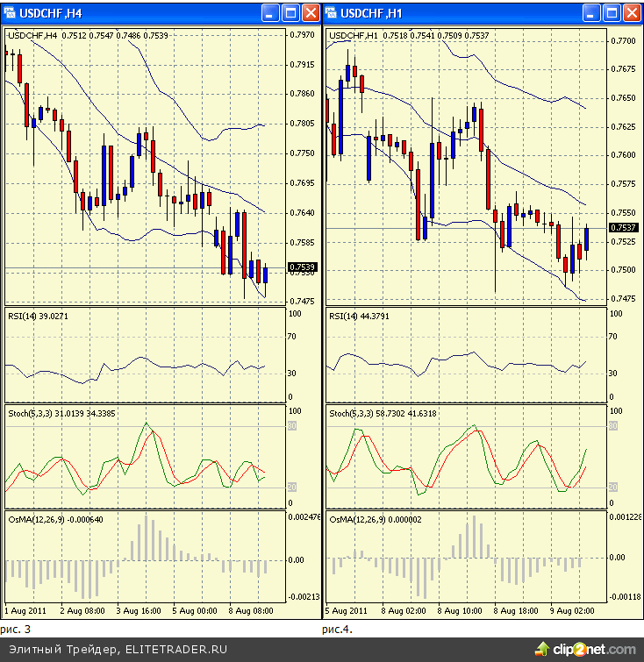This screenshot has height=662, width=644.
Task: Maximize the USDCHF,H1 chart window
Action: 612,12
